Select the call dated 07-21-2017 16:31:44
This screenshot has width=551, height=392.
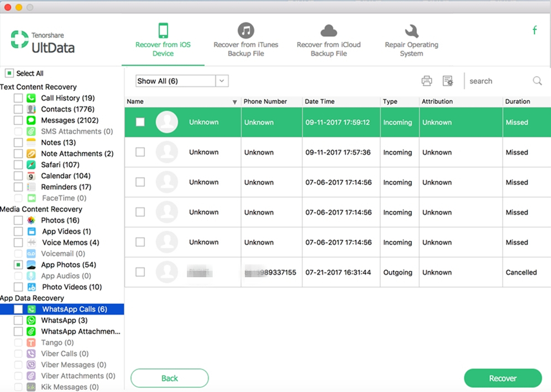point(338,273)
